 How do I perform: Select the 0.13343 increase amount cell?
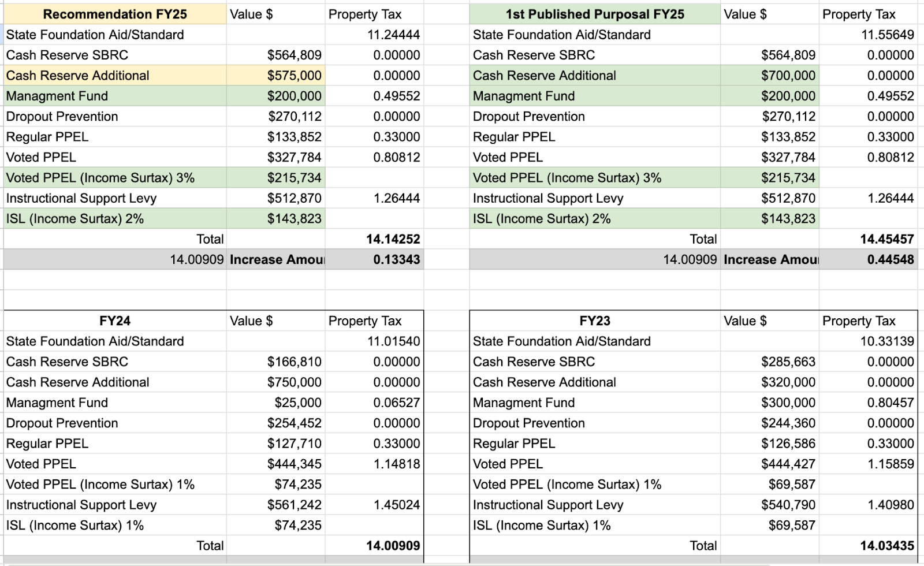[374, 259]
